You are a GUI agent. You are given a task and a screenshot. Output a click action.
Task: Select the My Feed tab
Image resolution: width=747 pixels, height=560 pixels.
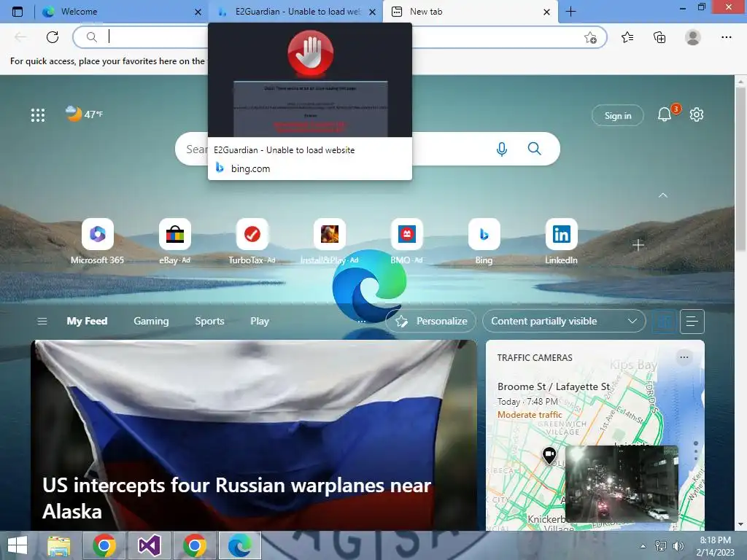tap(88, 321)
